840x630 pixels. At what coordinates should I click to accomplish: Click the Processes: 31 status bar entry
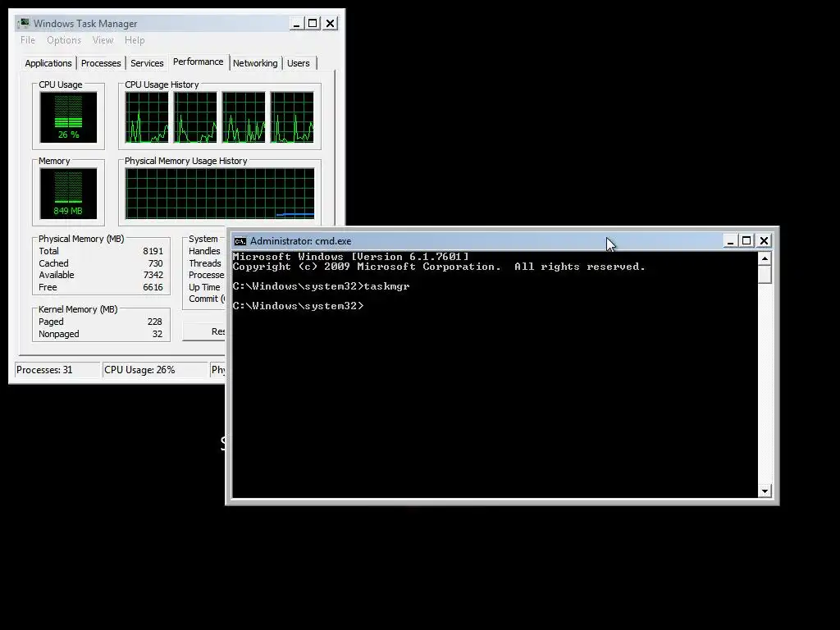click(x=57, y=370)
